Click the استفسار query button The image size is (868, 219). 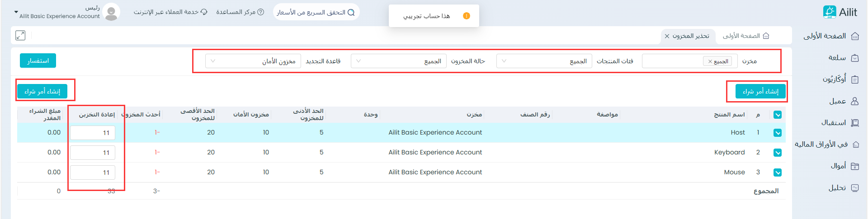pos(38,61)
